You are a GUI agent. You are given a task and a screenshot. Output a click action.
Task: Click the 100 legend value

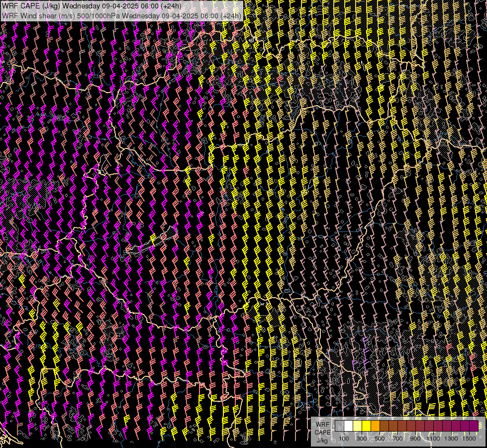click(x=344, y=439)
